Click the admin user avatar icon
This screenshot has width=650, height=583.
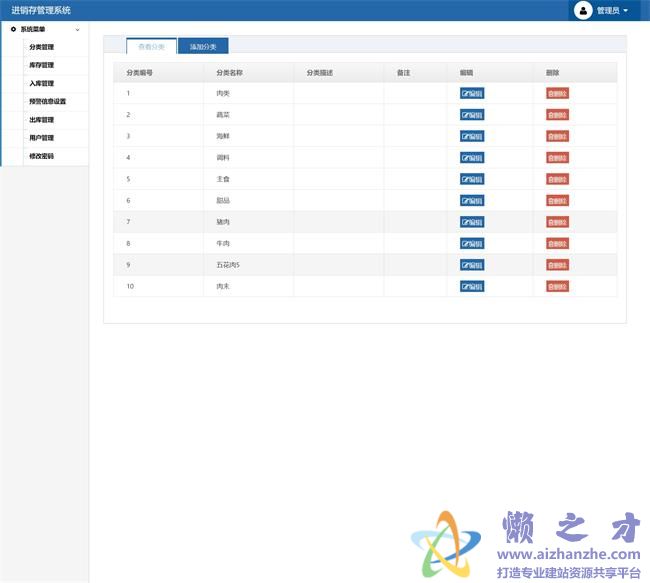point(582,10)
